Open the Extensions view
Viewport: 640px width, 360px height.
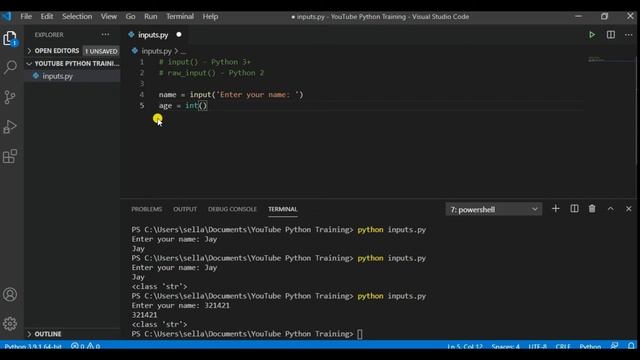10,156
